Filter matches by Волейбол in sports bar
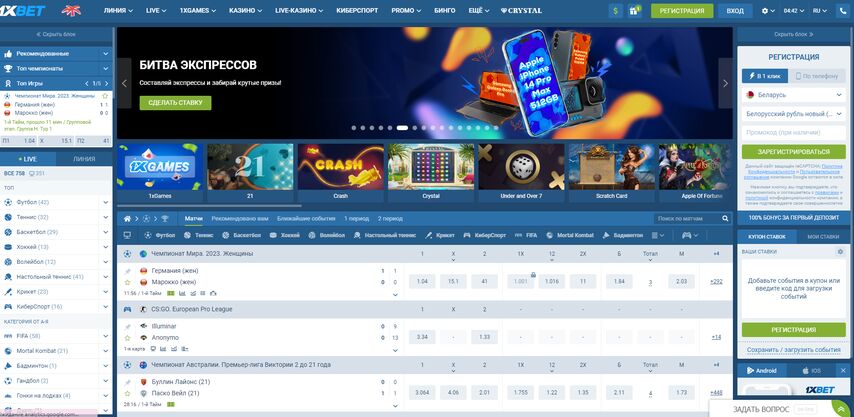Image resolution: width=854 pixels, height=417 pixels. [326, 235]
